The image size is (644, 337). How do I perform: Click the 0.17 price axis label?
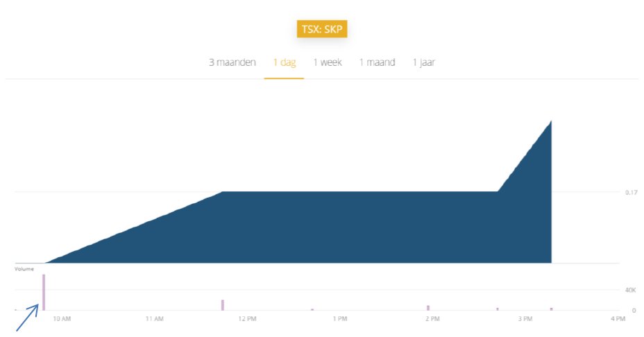632,192
